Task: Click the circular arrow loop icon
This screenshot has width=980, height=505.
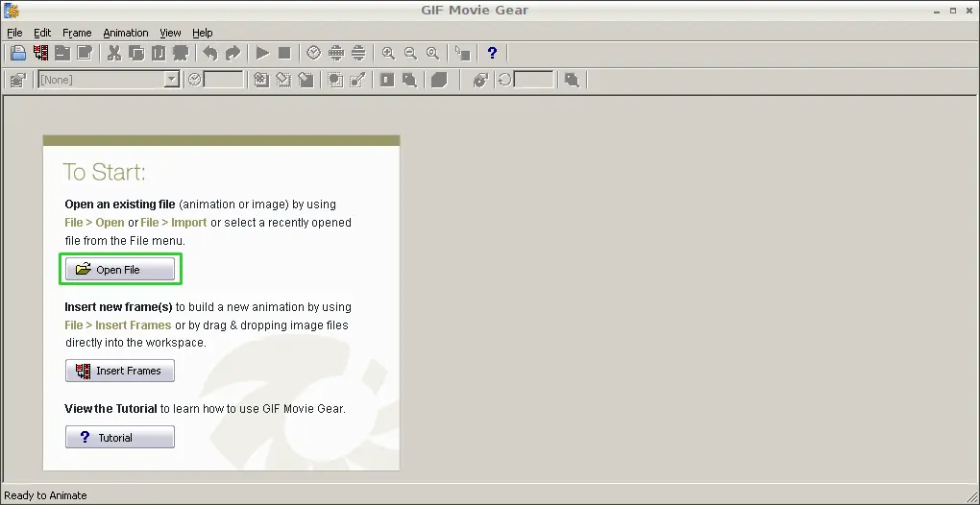Action: coord(504,80)
